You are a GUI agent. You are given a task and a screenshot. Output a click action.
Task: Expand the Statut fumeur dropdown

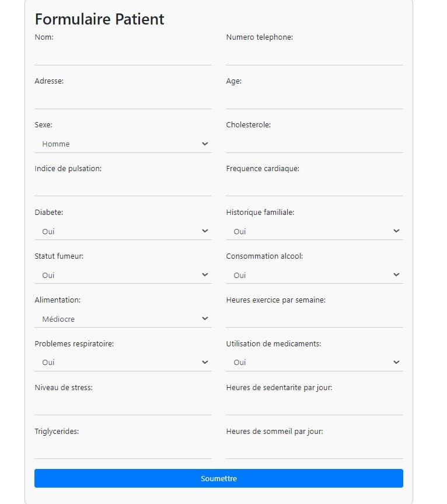pyautogui.click(x=123, y=275)
